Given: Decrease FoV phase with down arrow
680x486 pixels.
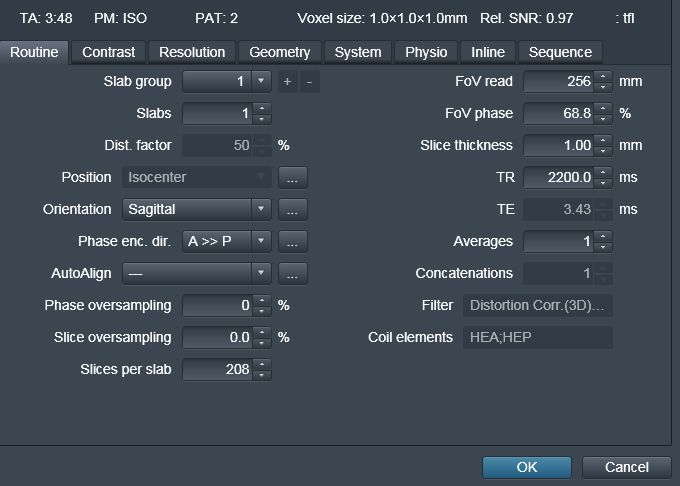Looking at the screenshot, I should pos(603,119).
